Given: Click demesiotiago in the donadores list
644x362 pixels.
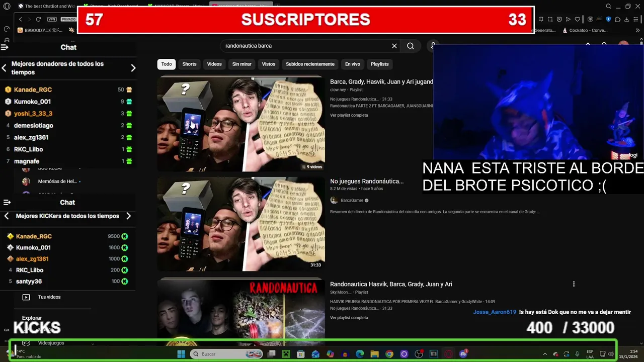Looking at the screenshot, I should [33, 126].
